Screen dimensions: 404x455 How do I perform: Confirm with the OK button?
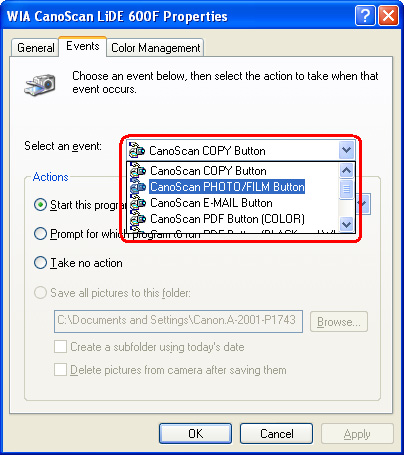pos(195,434)
